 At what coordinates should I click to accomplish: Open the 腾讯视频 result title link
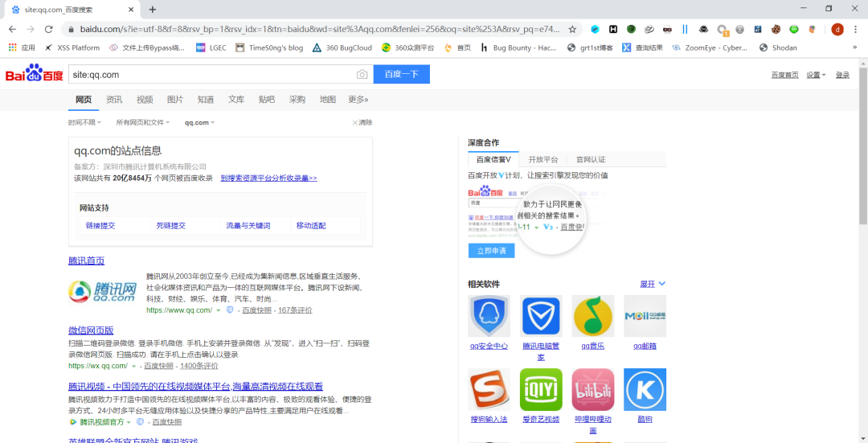click(x=195, y=387)
